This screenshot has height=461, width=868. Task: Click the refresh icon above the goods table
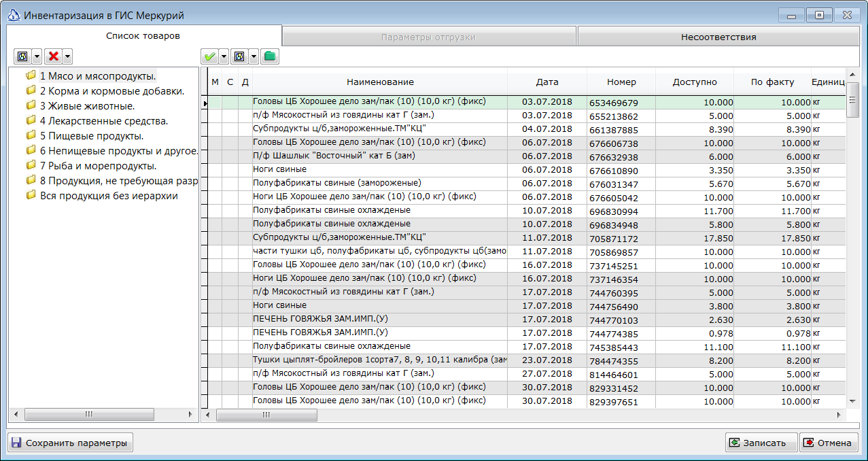(x=239, y=56)
